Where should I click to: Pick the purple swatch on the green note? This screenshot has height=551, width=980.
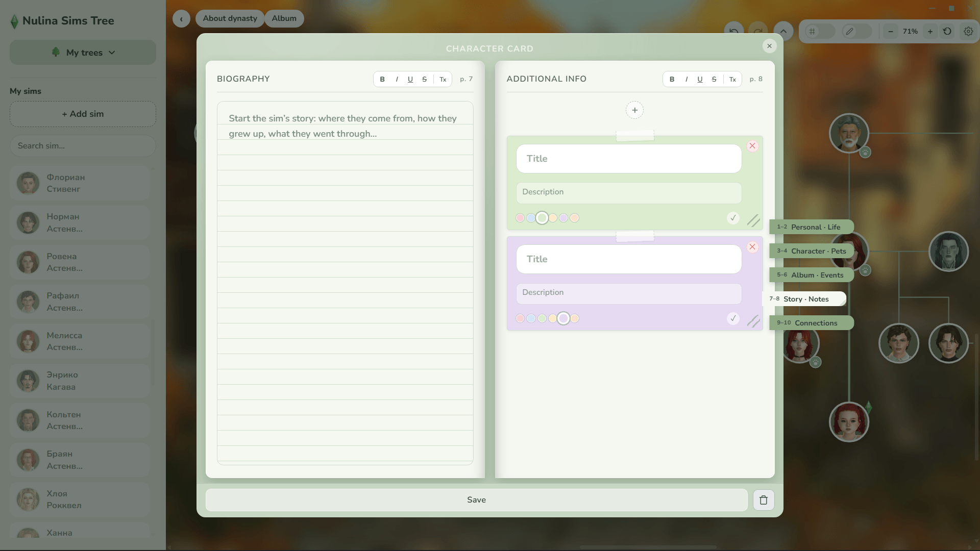(x=563, y=218)
